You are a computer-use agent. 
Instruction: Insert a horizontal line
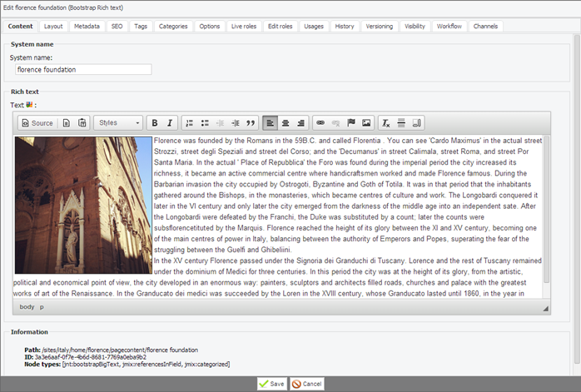(401, 123)
